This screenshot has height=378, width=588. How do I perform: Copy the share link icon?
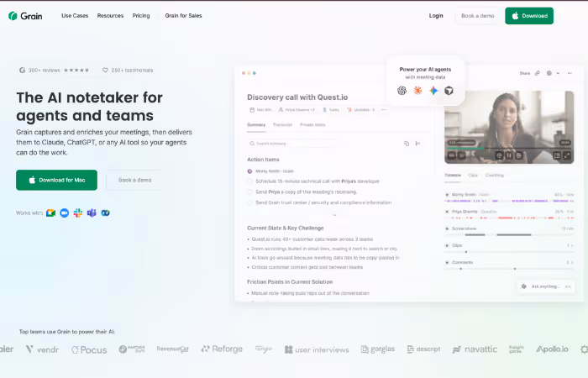(538, 73)
